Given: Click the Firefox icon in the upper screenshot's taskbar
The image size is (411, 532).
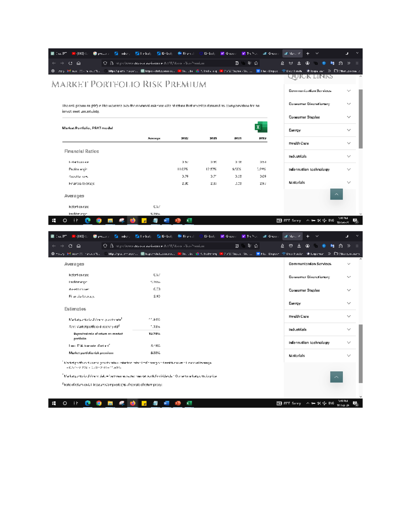Looking at the screenshot, I should 133,220.
